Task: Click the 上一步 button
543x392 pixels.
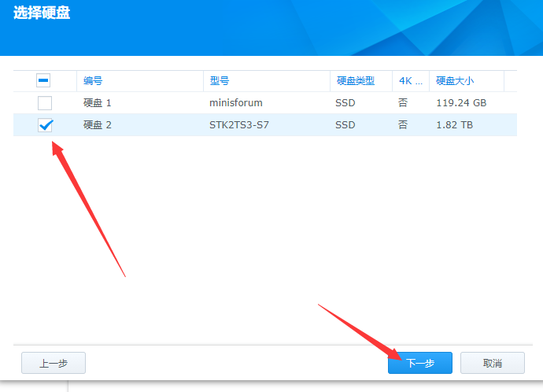Action: [x=54, y=363]
